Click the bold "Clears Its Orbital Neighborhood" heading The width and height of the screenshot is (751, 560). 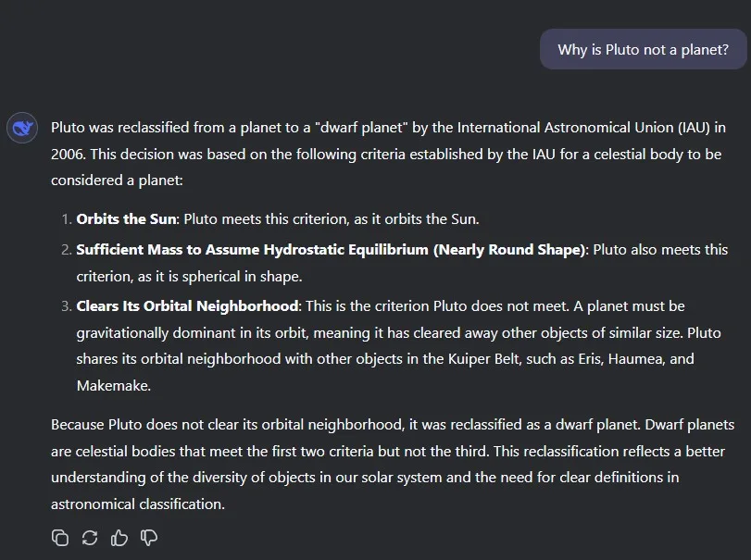point(187,305)
